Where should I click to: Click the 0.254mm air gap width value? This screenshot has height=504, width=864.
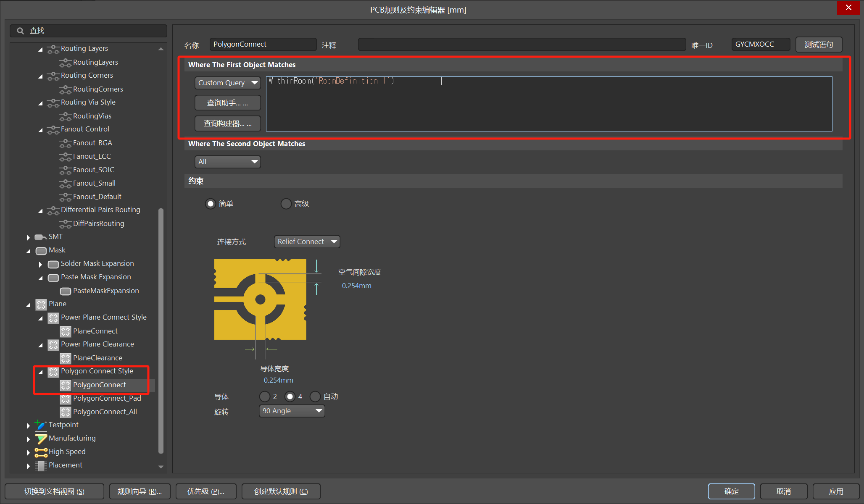coord(356,286)
